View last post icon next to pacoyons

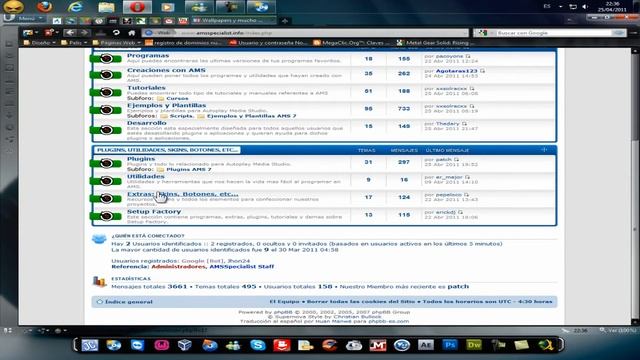[x=468, y=56]
